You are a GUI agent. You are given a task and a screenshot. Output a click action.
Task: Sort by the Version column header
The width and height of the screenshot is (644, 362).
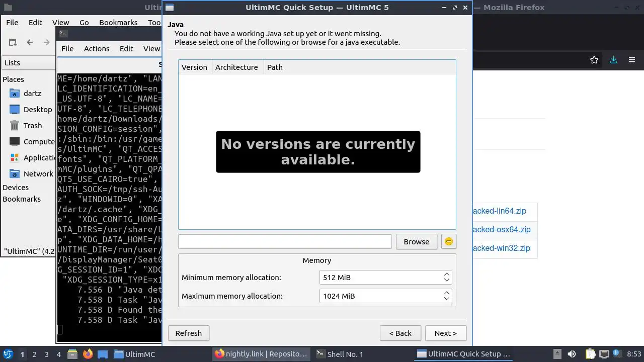pyautogui.click(x=195, y=67)
